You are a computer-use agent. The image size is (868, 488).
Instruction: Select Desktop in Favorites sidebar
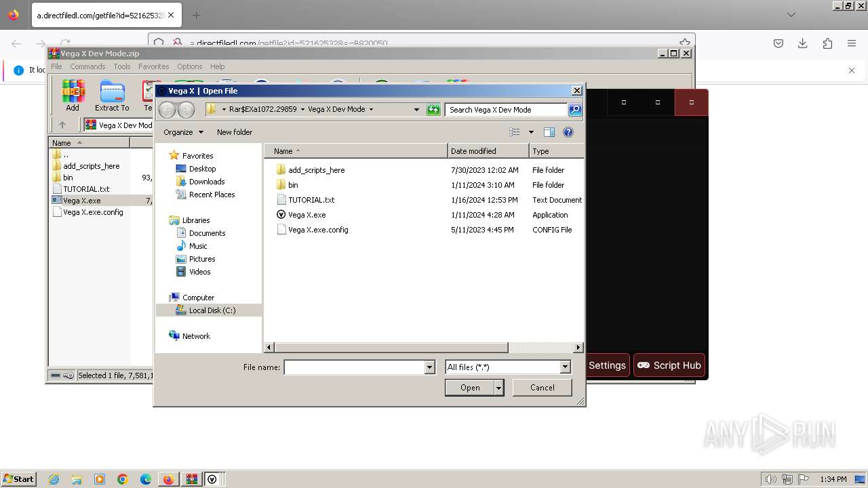[202, 169]
